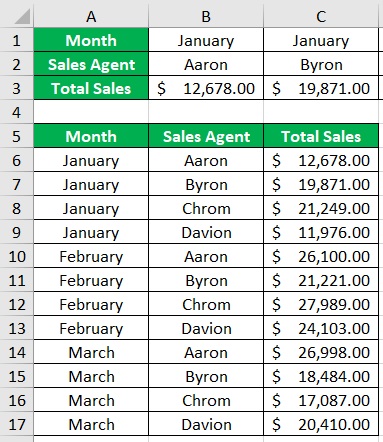Select row 10 header
This screenshot has width=383, height=442.
coord(17,256)
